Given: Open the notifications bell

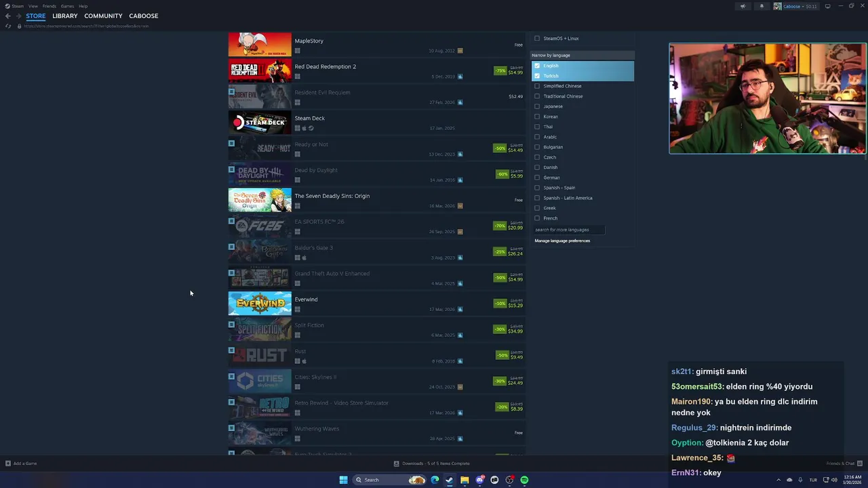Looking at the screenshot, I should [761, 6].
